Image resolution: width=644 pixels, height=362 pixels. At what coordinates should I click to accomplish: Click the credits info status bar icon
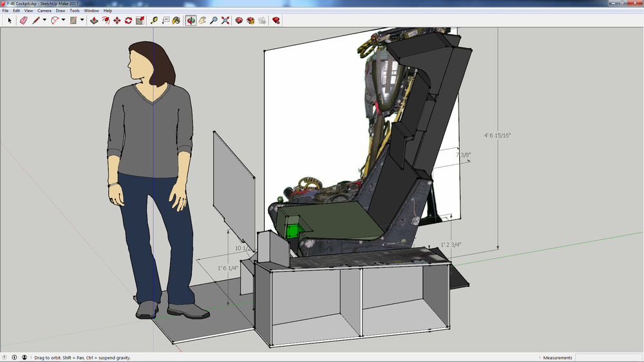14,357
